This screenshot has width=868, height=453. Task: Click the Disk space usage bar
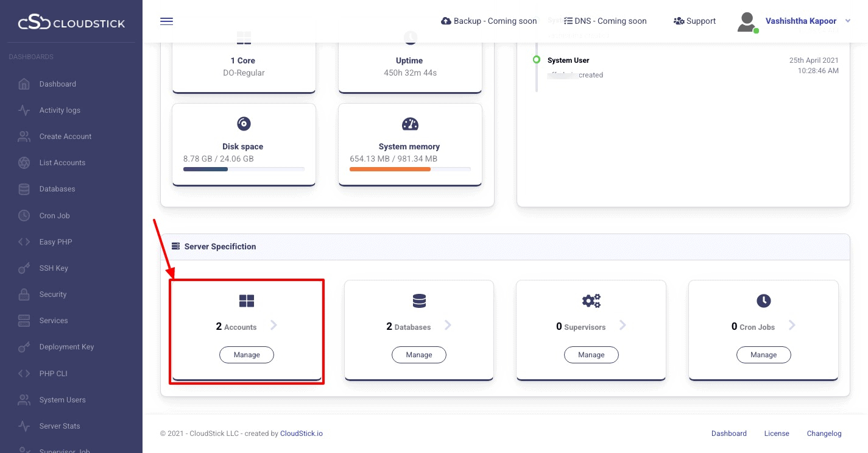click(x=244, y=169)
